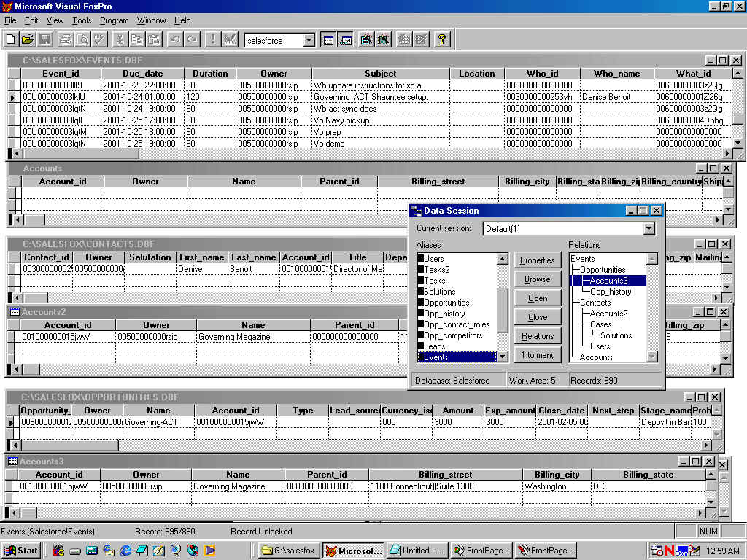Viewport: 747px width, 560px height.
Task: Select Tasks2 in the Aliases list
Action: point(437,270)
